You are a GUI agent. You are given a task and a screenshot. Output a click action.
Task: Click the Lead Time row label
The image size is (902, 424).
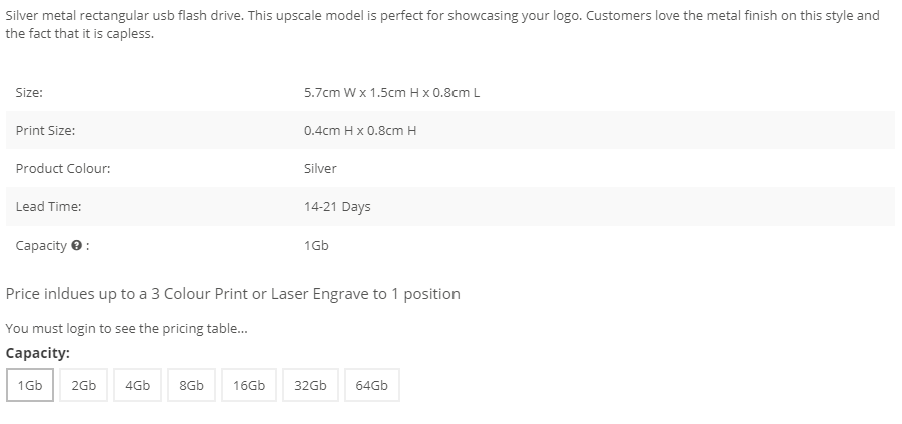(48, 207)
